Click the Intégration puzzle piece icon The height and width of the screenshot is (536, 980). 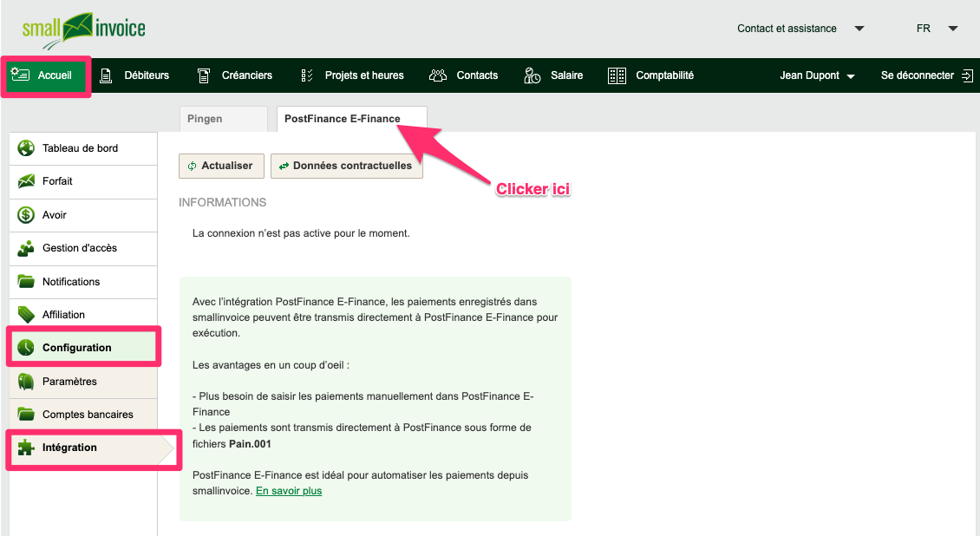point(26,448)
